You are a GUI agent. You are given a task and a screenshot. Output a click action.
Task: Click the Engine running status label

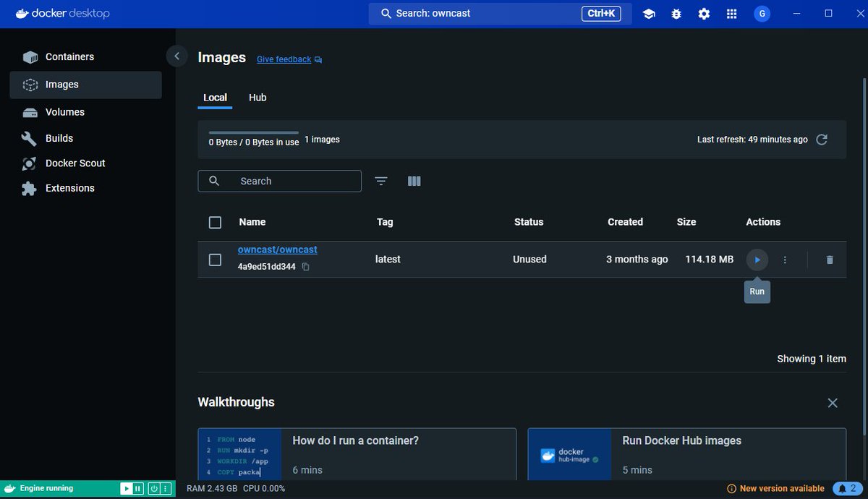pyautogui.click(x=46, y=489)
